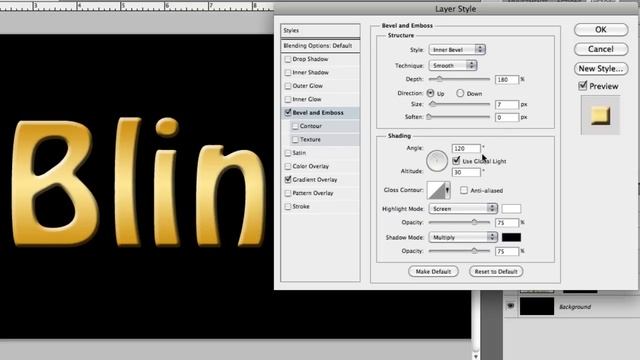Enable the Stroke checkbox
This screenshot has height=360, width=640.
(x=288, y=207)
